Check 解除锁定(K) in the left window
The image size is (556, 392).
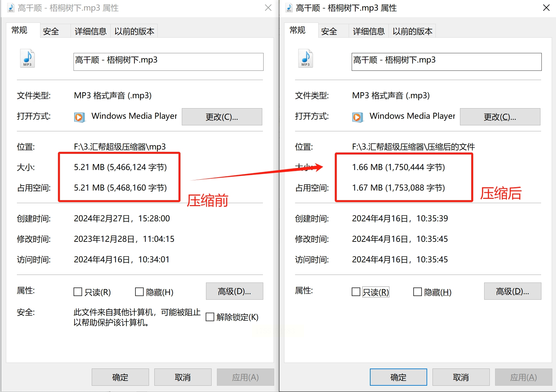(x=210, y=317)
